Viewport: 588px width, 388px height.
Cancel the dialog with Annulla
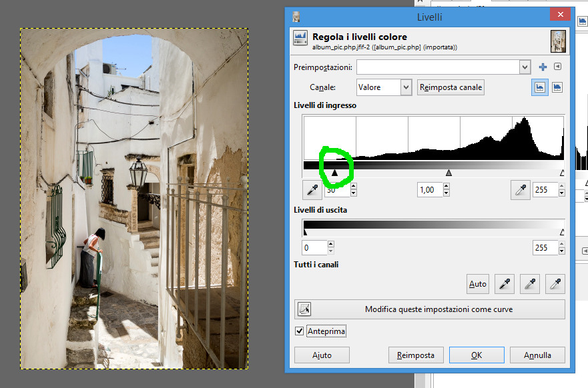[x=537, y=355]
